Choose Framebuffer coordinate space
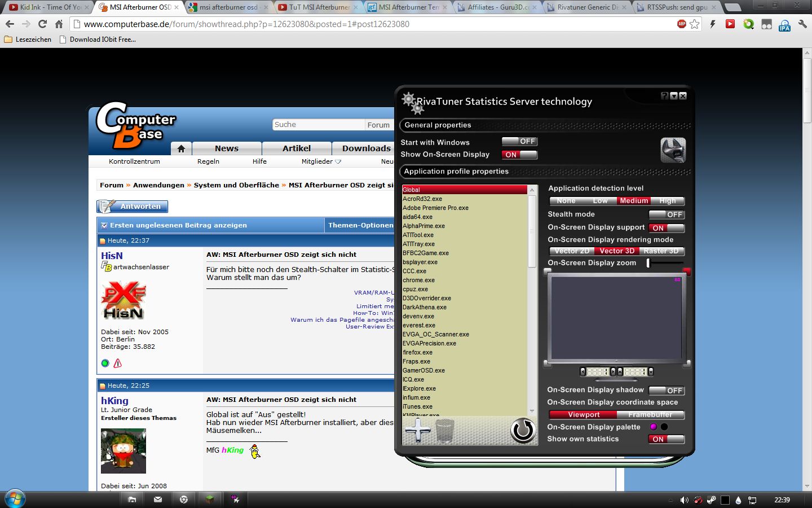This screenshot has height=508, width=812. 651,415
